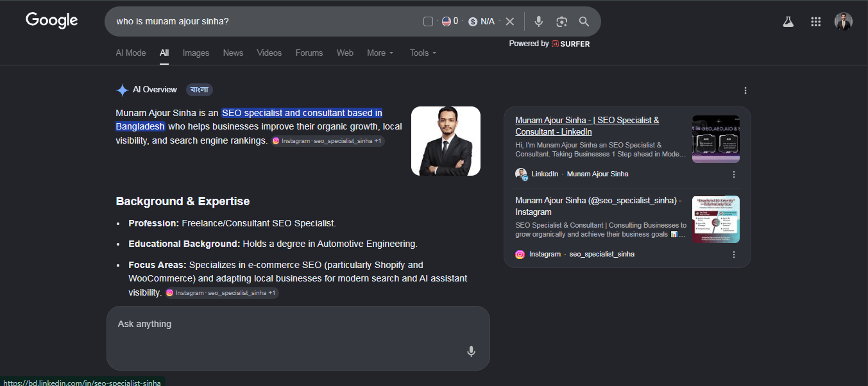The image size is (868, 386).
Task: Open LinkedIn result thumbnail image
Action: coord(716,139)
